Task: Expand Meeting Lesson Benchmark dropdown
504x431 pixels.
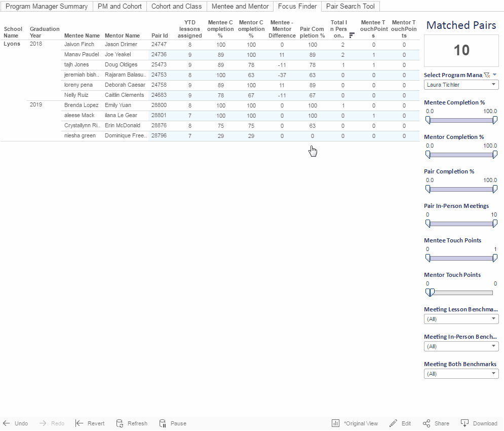Action: (461, 319)
